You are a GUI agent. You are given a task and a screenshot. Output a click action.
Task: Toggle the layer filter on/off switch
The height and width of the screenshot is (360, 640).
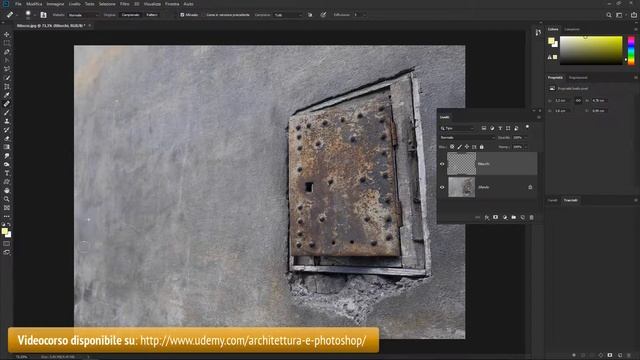click(527, 127)
